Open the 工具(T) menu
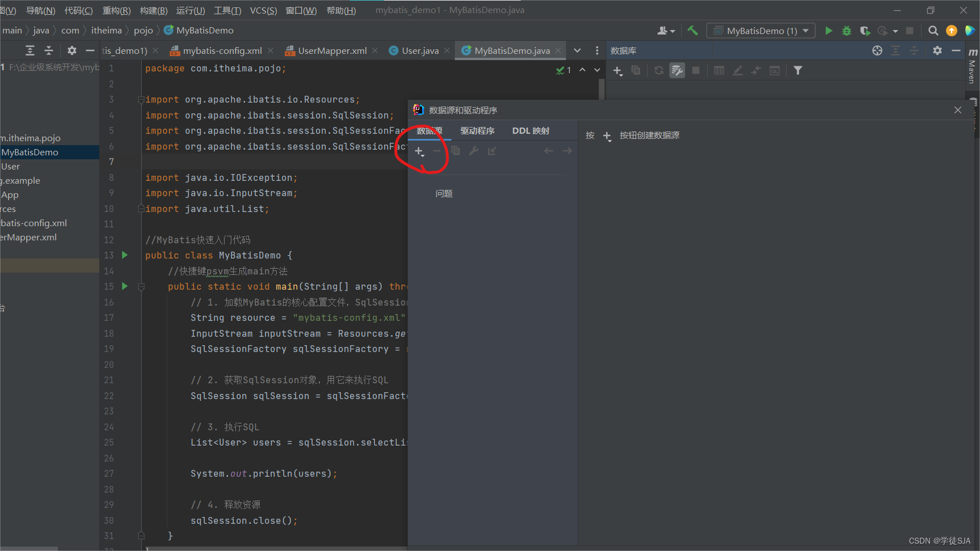The width and height of the screenshot is (980, 551). pyautogui.click(x=227, y=10)
